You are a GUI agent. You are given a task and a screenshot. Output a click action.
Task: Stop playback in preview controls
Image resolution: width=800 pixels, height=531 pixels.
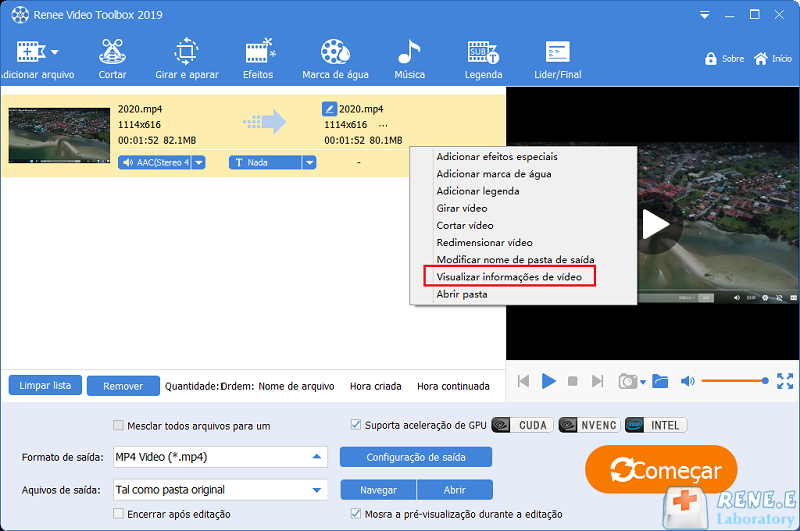tap(572, 381)
